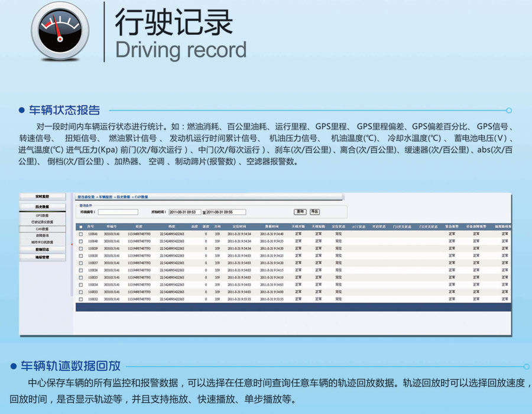The image size is (532, 414).
Task: Click the end time field 2011-08-31 09:55
Action: [x=225, y=212]
